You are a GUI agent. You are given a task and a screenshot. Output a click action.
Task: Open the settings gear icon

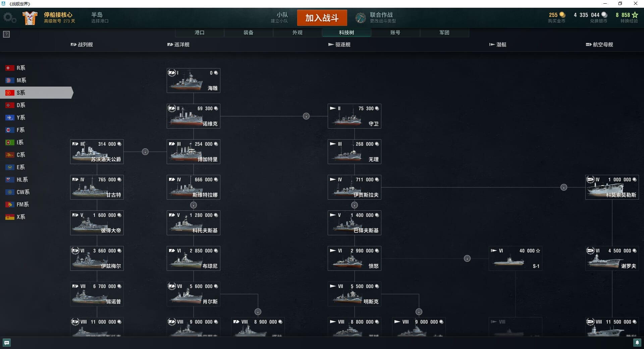click(9, 18)
